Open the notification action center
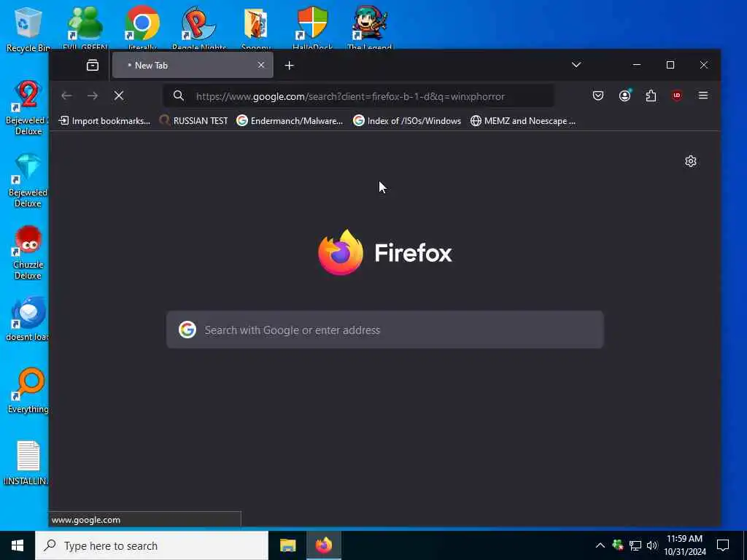The height and width of the screenshot is (560, 747). [x=723, y=545]
